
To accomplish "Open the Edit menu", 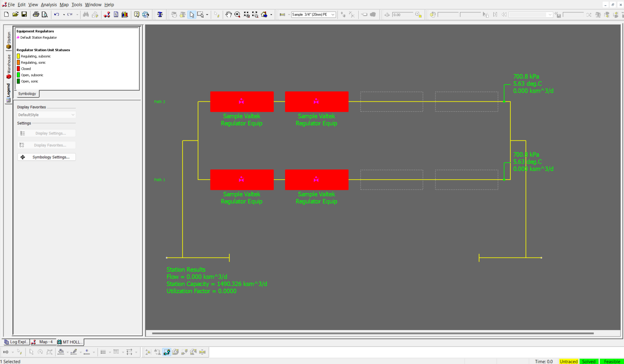I will pos(22,4).
